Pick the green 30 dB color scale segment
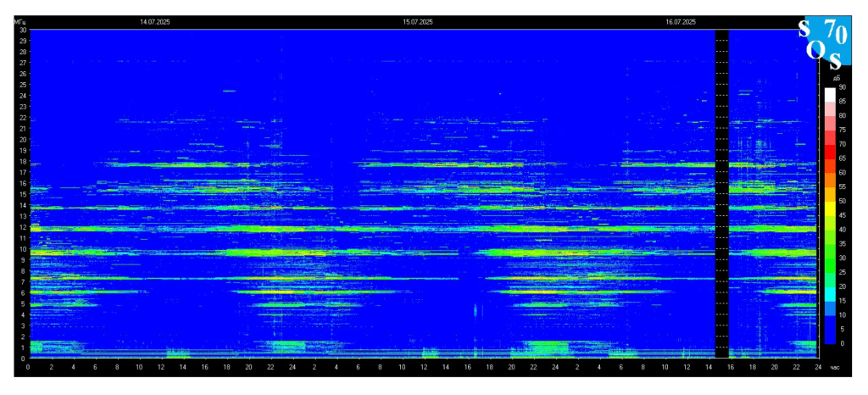This screenshot has width=868, height=395. tap(830, 265)
